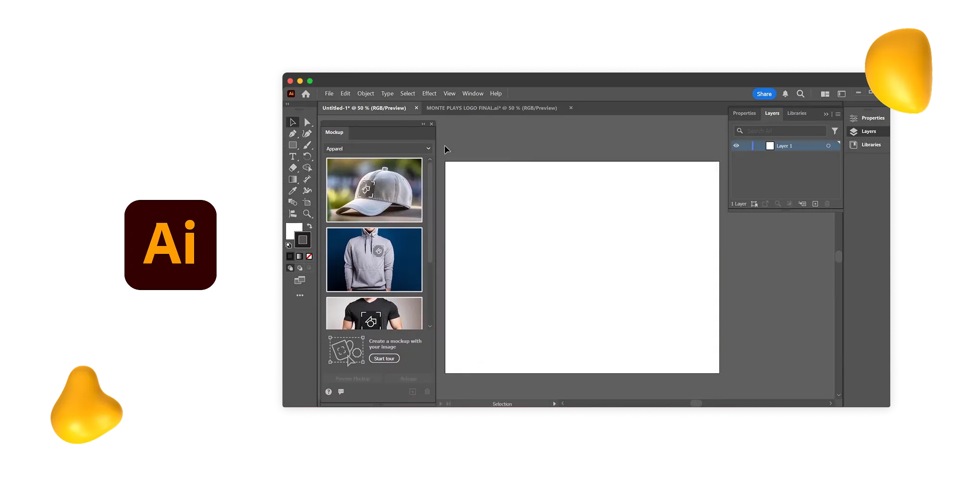The width and height of the screenshot is (980, 490).
Task: Swap fill and stroke colors
Action: pos(310,225)
